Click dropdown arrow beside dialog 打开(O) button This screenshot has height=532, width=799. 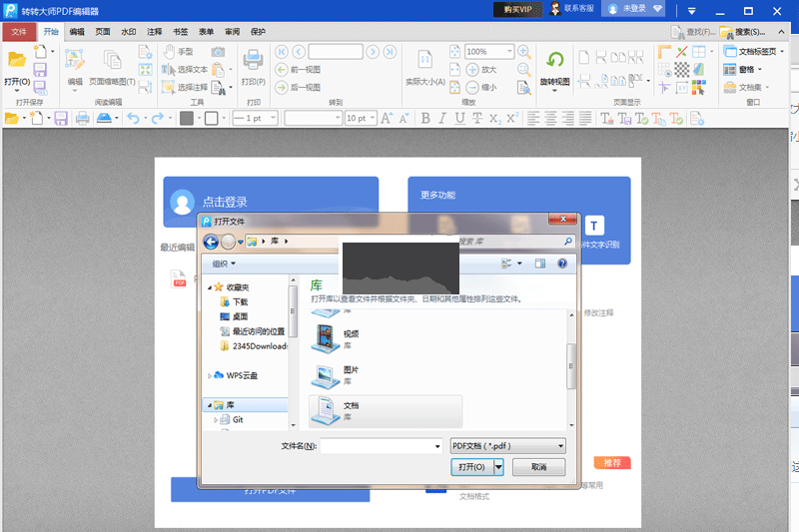[498, 467]
